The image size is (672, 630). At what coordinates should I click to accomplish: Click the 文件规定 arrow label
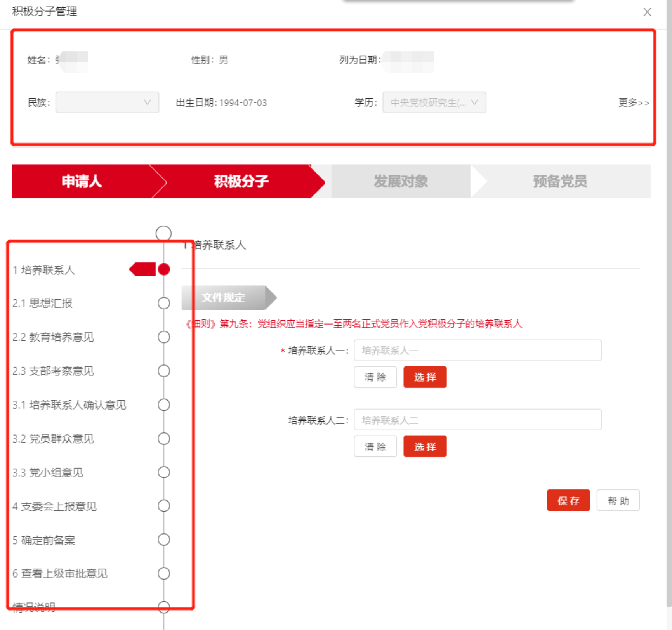tap(224, 298)
